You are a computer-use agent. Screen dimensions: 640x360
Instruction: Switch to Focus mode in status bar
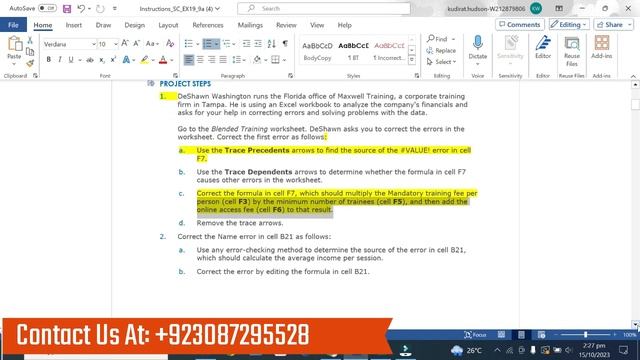(475, 335)
